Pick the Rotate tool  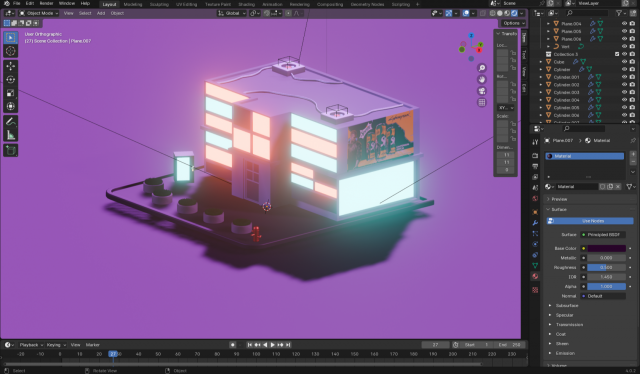11,80
